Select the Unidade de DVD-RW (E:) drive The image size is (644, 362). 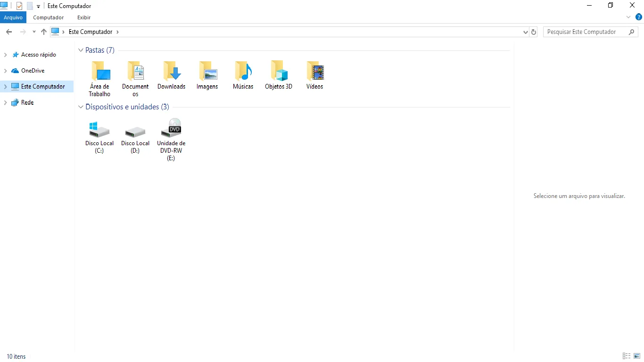(x=171, y=140)
